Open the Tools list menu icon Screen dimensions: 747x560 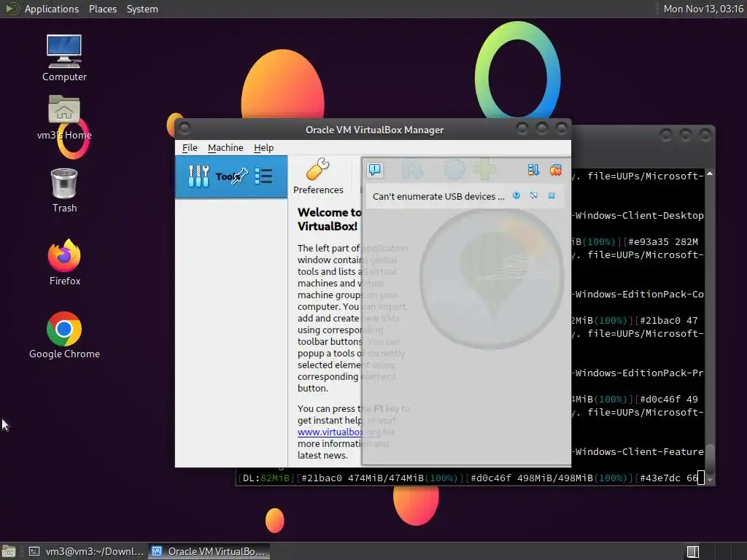[x=263, y=176]
